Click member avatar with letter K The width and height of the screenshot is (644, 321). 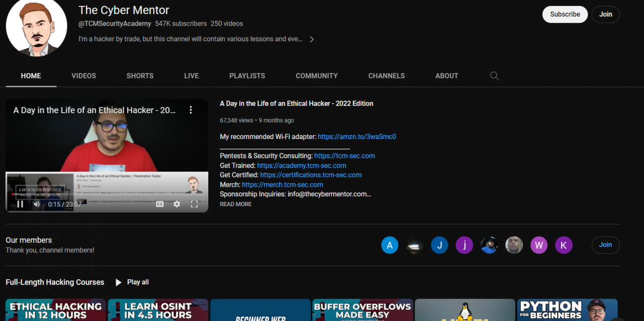click(563, 245)
